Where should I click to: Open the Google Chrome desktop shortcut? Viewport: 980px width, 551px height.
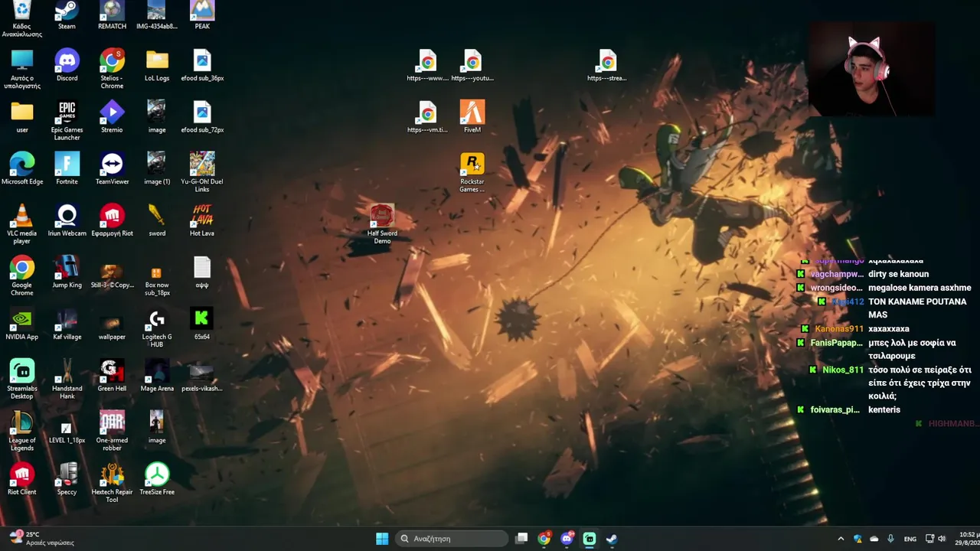pos(22,275)
